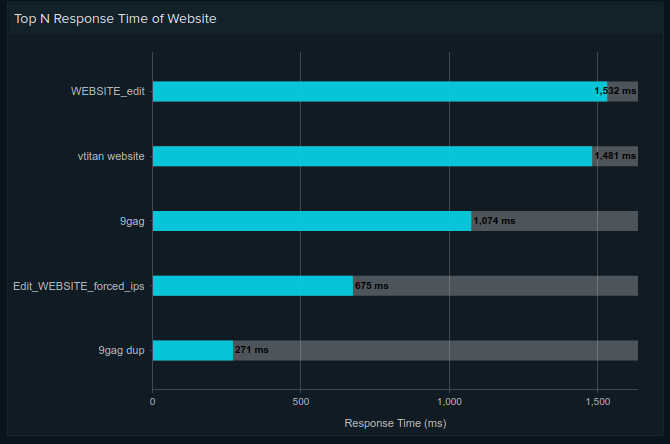
Task: Select the cyan vtitan website bar
Action: pos(370,156)
